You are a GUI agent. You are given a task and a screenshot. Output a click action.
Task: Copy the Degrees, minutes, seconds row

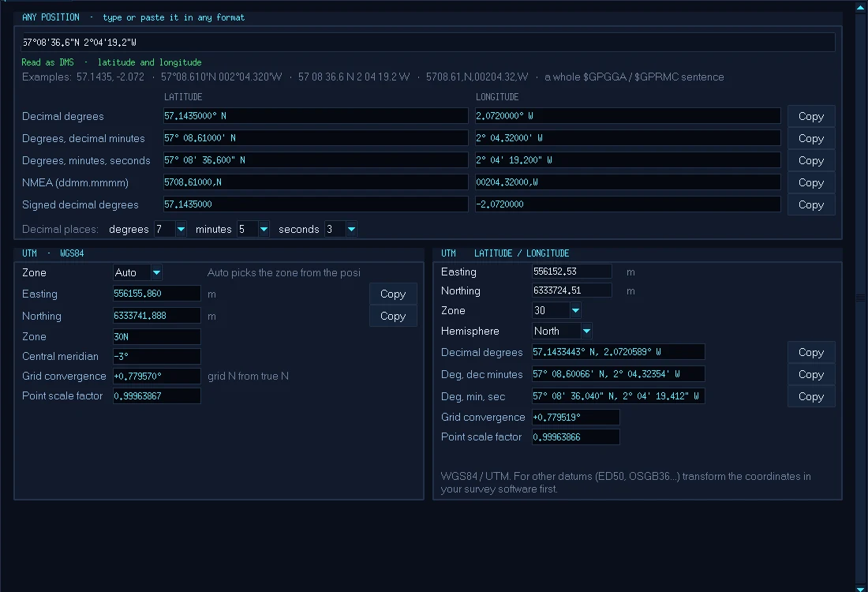(x=811, y=160)
